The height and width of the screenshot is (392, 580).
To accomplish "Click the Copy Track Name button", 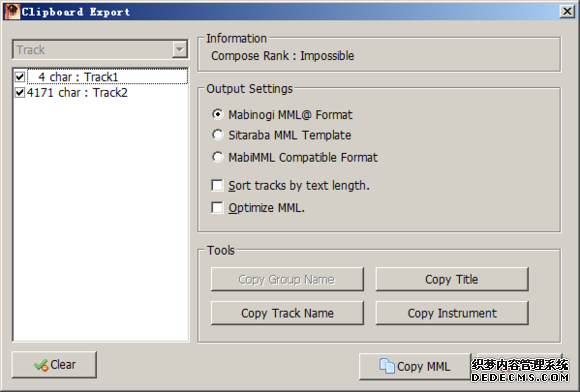I will 287,313.
